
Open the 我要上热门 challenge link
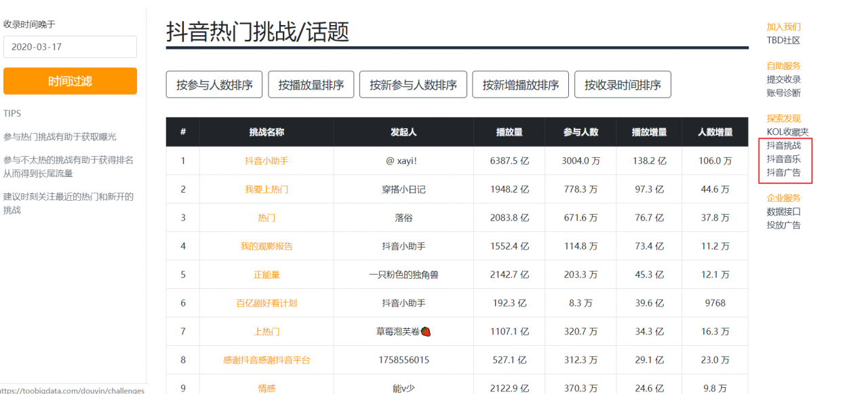click(x=267, y=190)
